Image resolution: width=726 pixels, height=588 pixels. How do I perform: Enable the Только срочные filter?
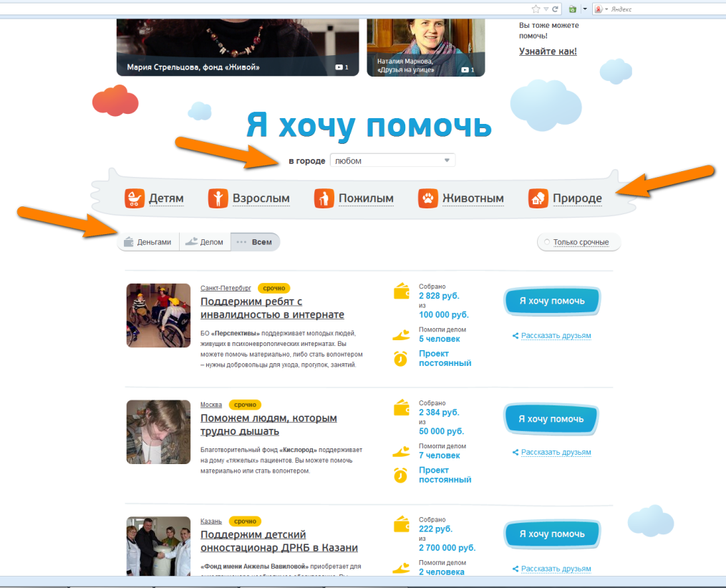click(577, 242)
